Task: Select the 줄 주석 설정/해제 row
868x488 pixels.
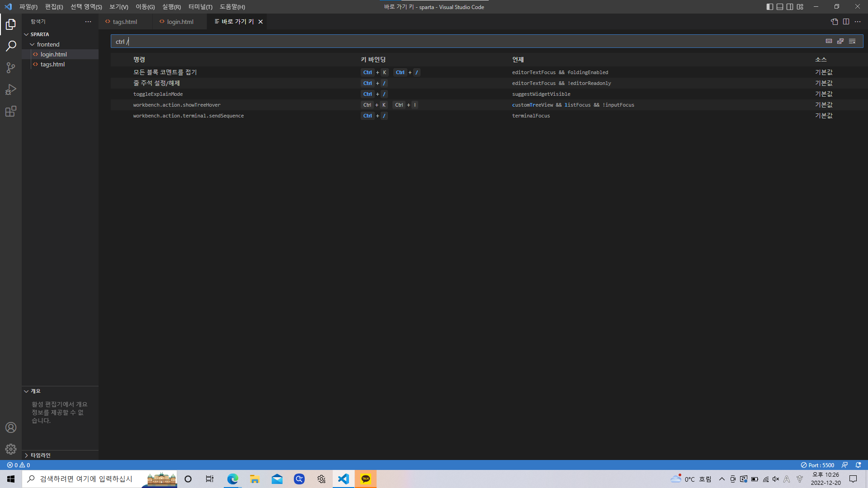Action: tap(489, 83)
